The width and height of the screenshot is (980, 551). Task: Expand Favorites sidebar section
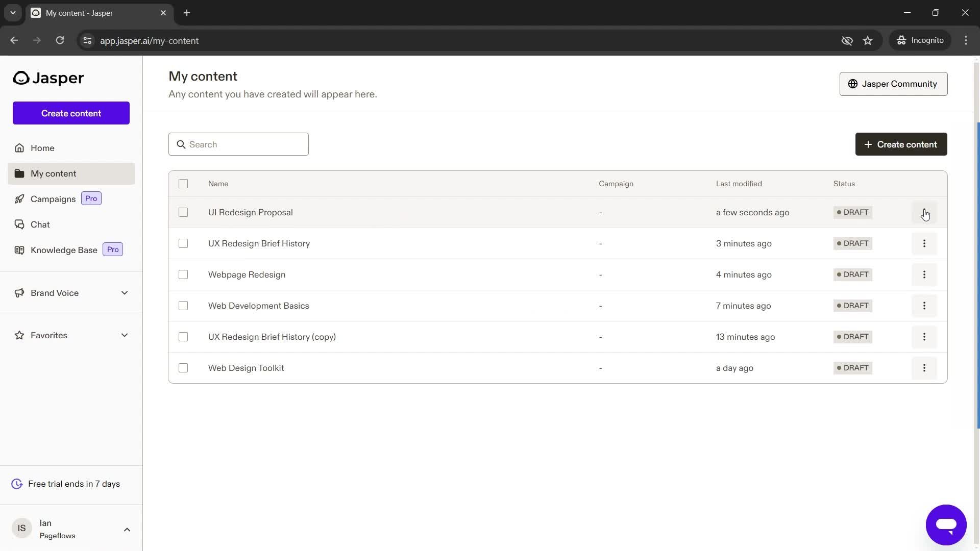[125, 334]
